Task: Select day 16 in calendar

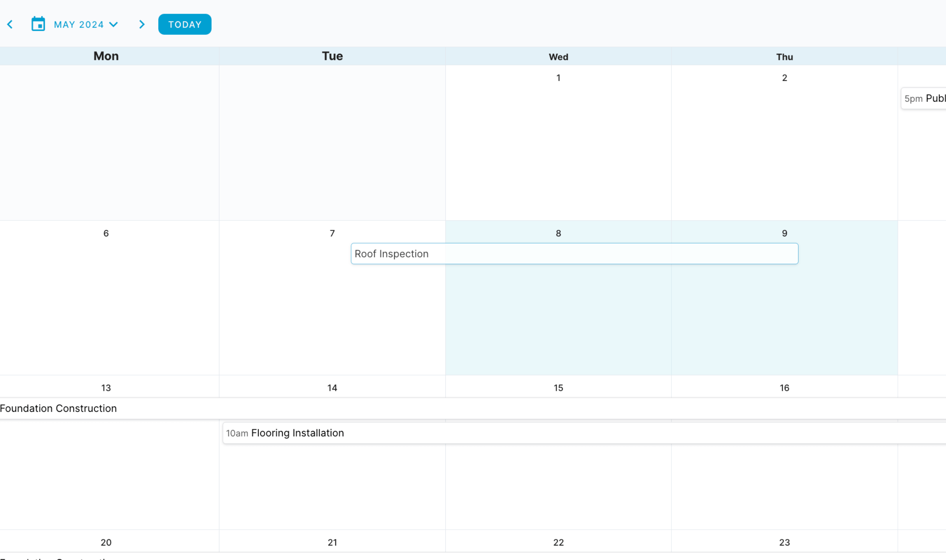Action: (785, 388)
